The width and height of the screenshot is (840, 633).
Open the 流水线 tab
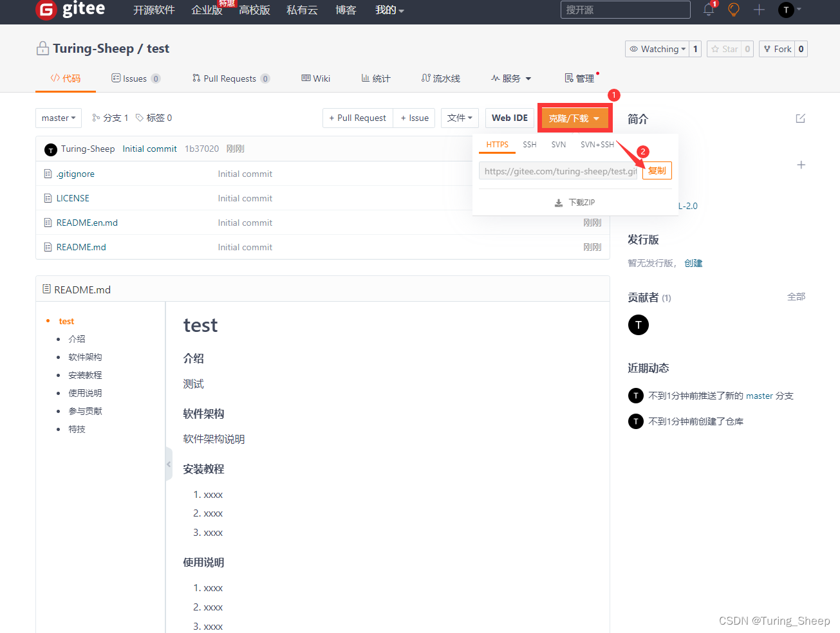click(441, 78)
